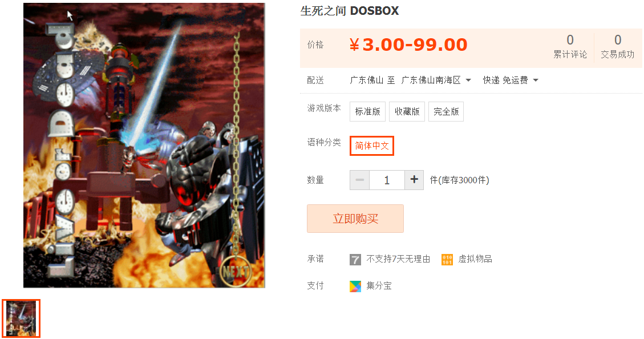Click the 立即购买 buy now button

click(355, 219)
